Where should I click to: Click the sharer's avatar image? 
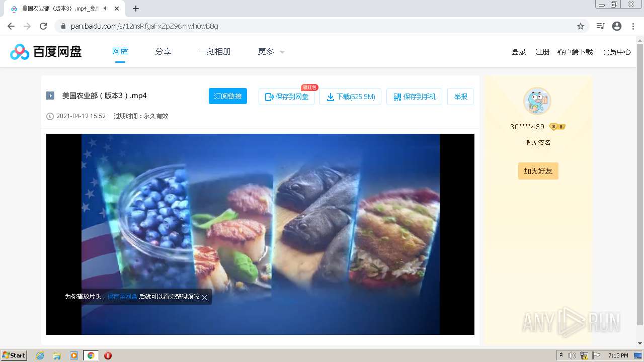[x=537, y=101]
